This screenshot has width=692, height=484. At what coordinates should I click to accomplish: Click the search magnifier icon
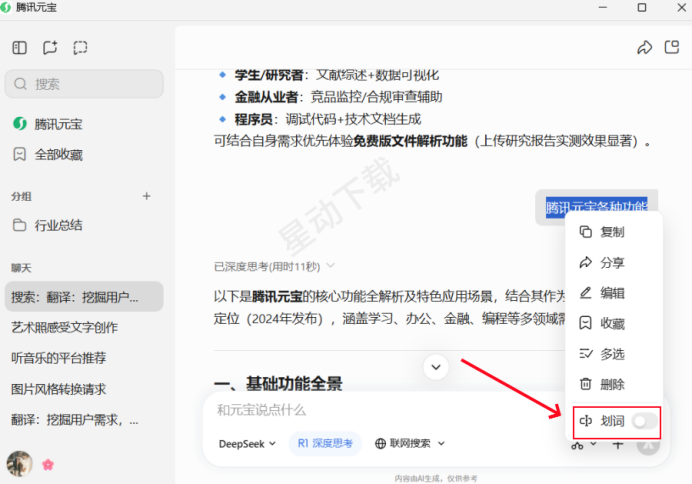(x=20, y=84)
